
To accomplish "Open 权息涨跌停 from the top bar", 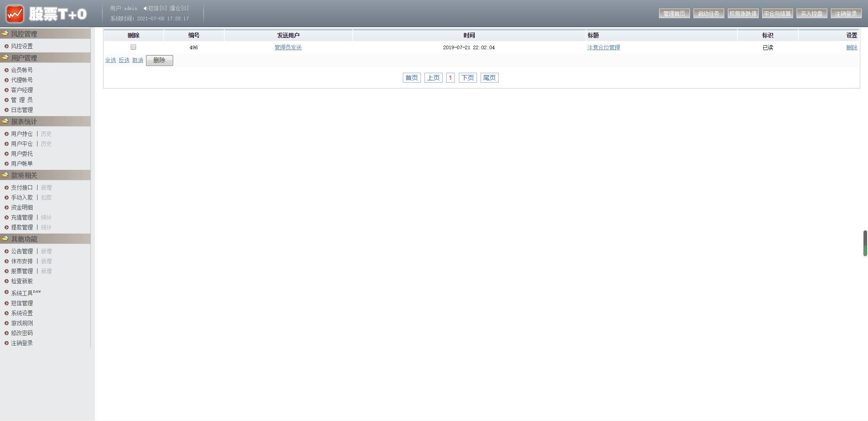I will point(743,14).
